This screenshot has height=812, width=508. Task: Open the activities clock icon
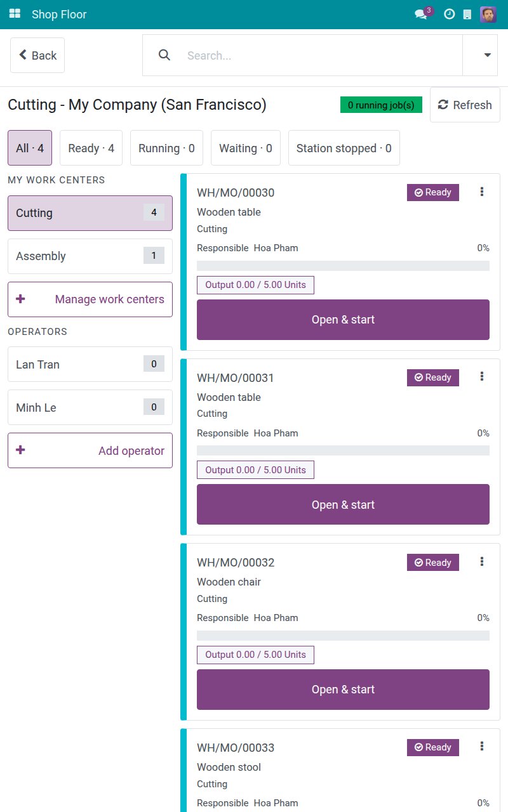449,14
